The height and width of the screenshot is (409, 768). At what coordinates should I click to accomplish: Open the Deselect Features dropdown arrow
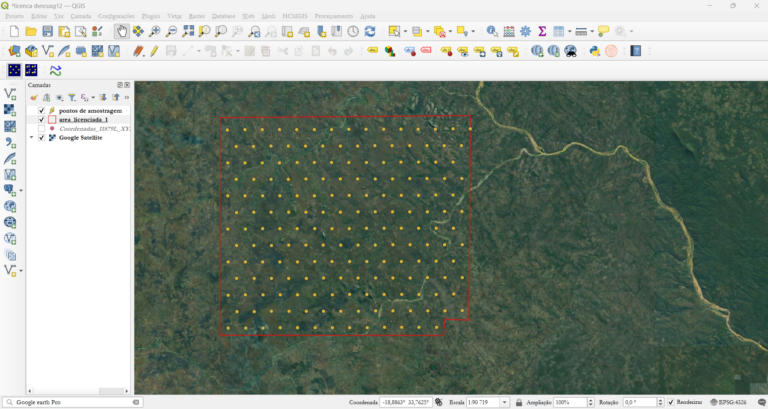tap(451, 31)
